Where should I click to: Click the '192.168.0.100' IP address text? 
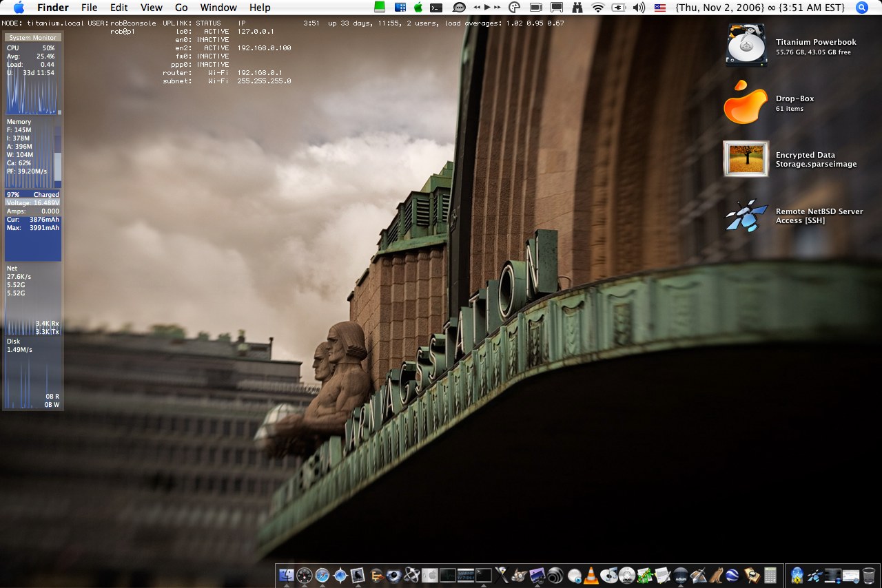pos(264,48)
